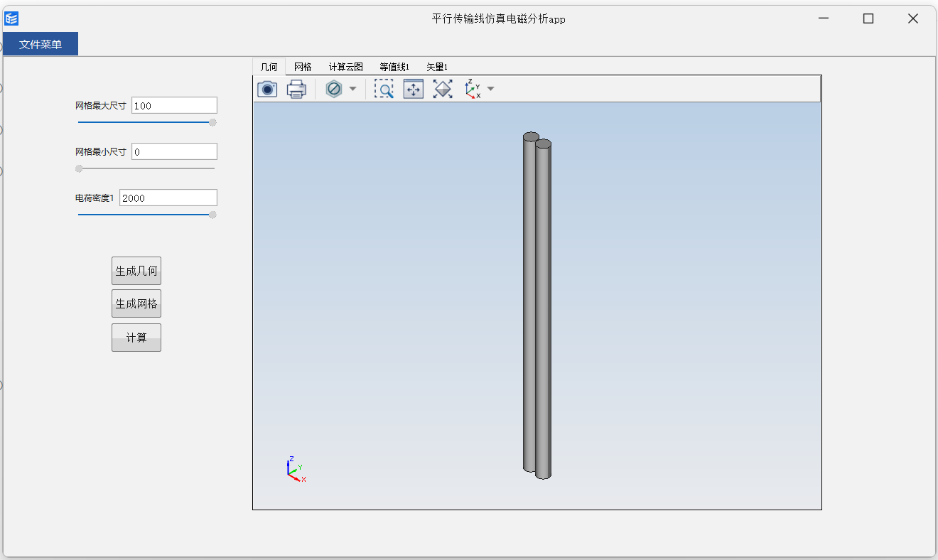This screenshot has height=560, width=938.
Task: Click the 网格最大尺寸 label
Action: (101, 106)
